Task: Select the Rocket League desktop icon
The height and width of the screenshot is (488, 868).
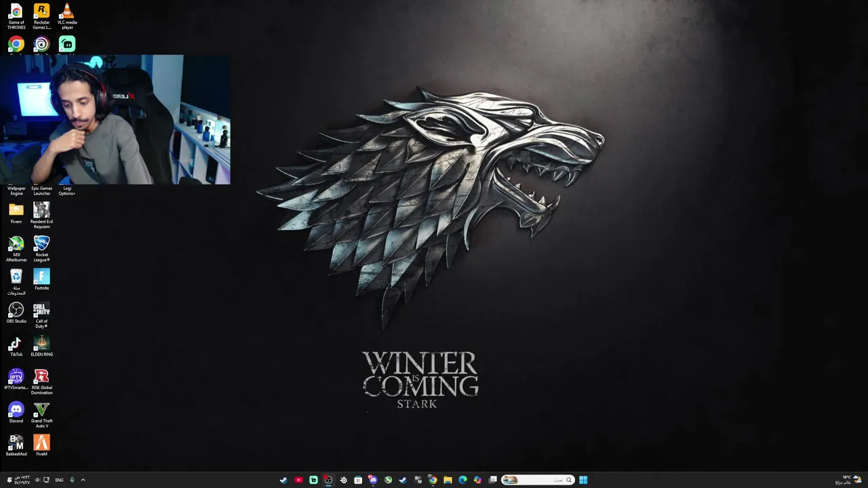Action: (x=41, y=249)
